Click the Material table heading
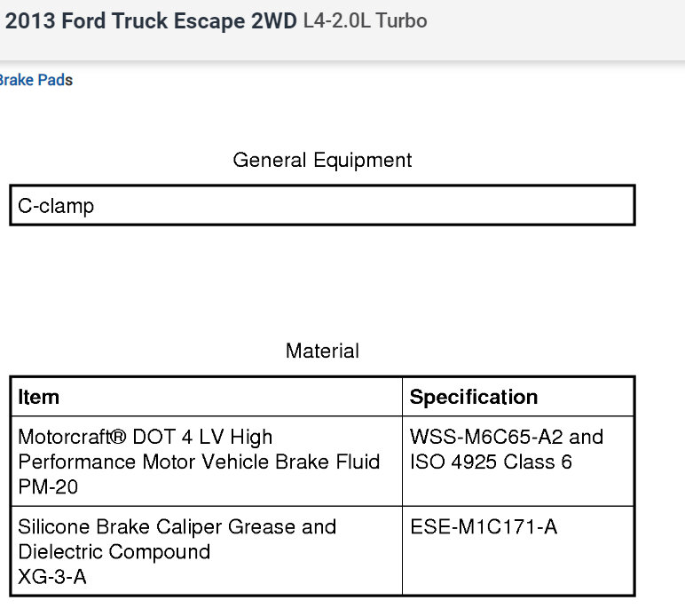Image resolution: width=685 pixels, height=616 pixels. tap(322, 351)
